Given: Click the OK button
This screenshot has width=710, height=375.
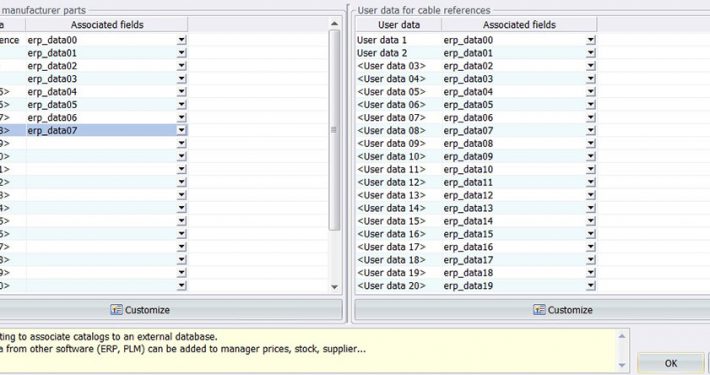Looking at the screenshot, I should pyautogui.click(x=671, y=363).
